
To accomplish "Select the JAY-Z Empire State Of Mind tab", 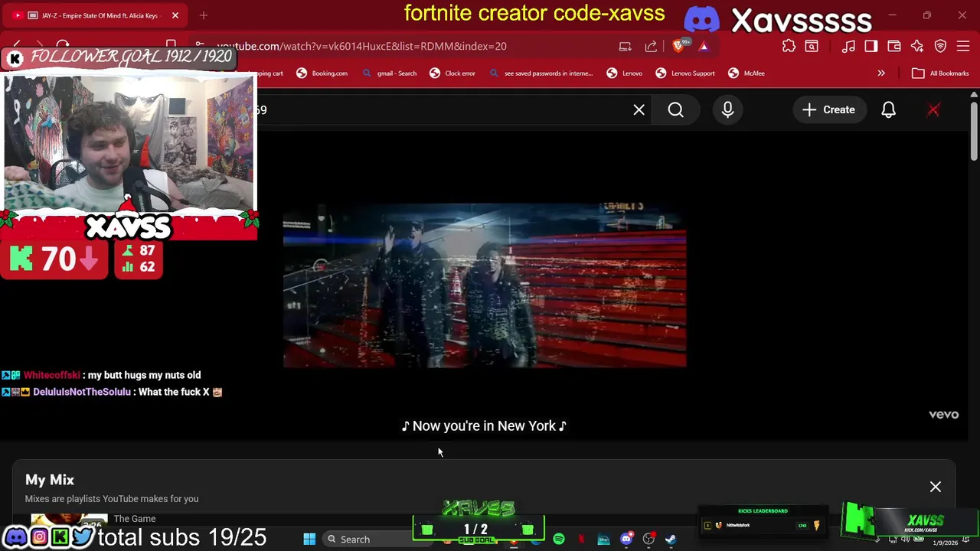I will click(96, 15).
